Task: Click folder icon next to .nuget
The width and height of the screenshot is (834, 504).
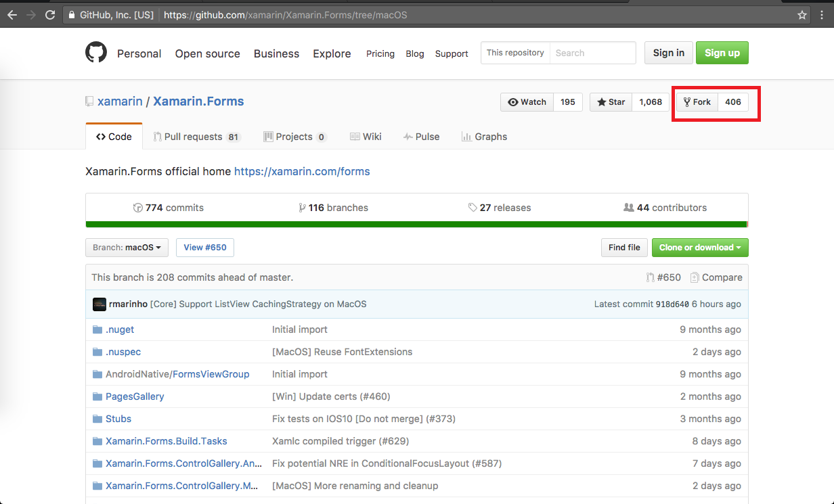Action: tap(97, 329)
